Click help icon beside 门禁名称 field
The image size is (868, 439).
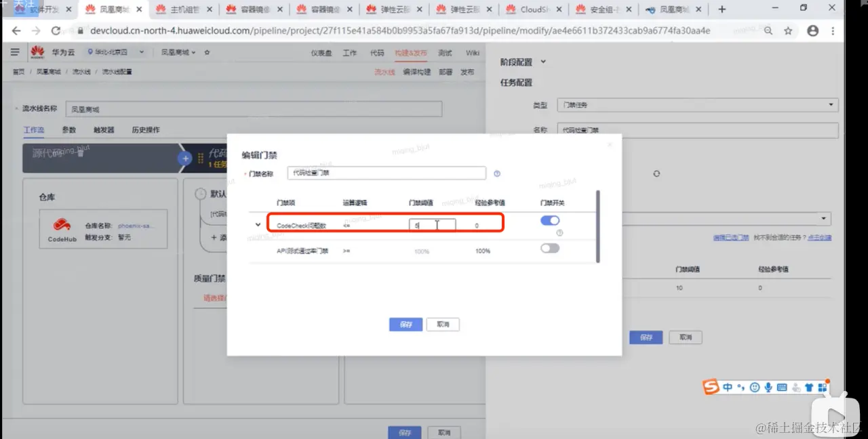coord(497,173)
